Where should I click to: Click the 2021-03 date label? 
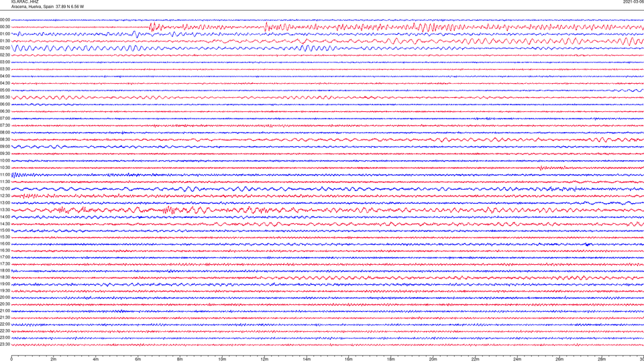coord(633,1)
